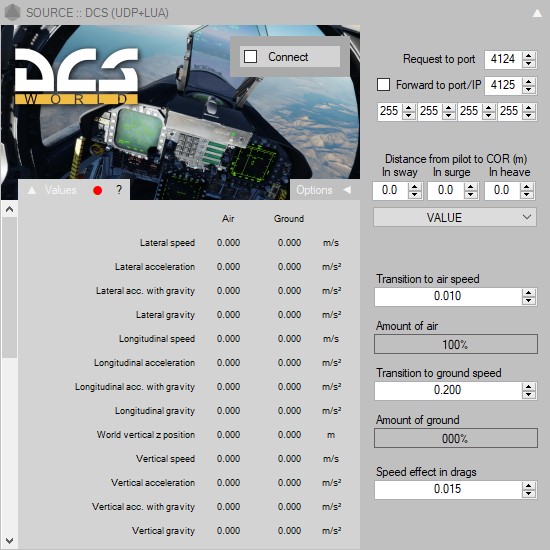Image resolution: width=550 pixels, height=550 pixels.
Task: Click the In sway distance field
Action: [x=390, y=190]
